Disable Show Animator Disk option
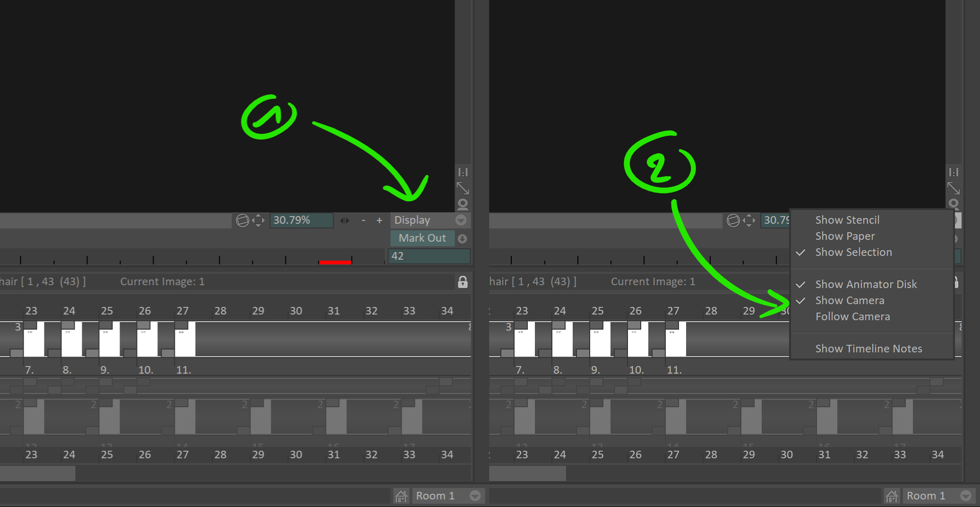The height and width of the screenshot is (507, 980). [x=866, y=284]
